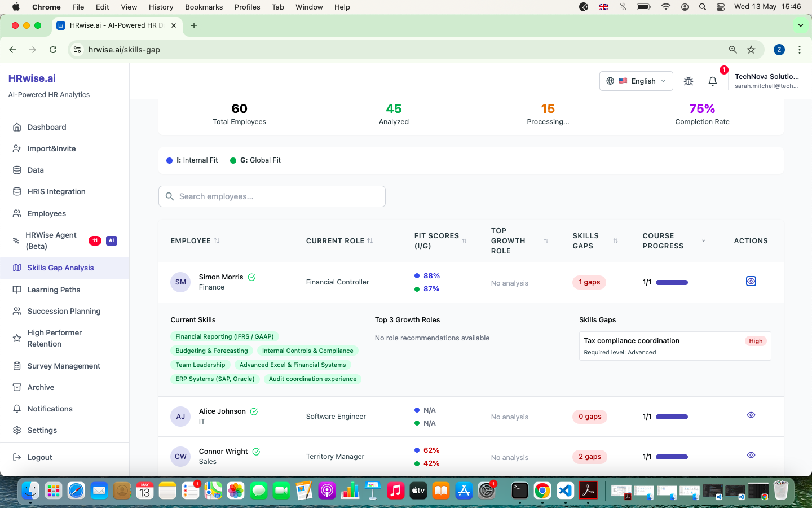
Task: Show Connor Wright details via eye icon
Action: pos(751,455)
